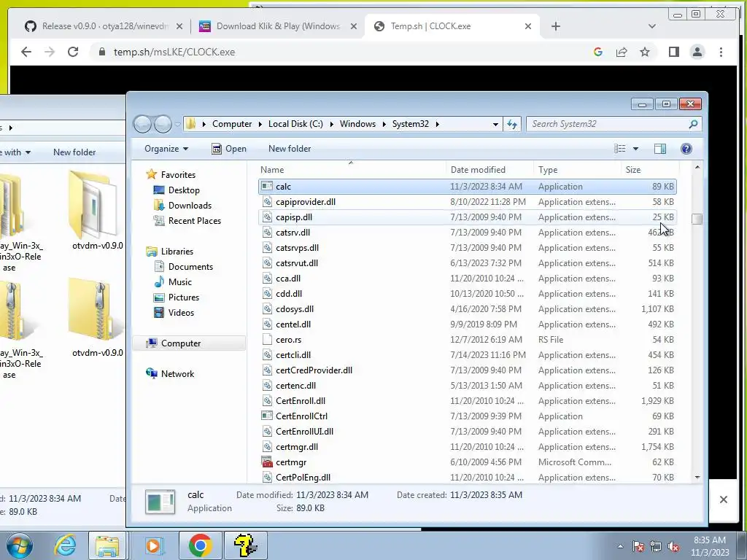Toggle the preview pane icon
The width and height of the screenshot is (747, 560).
[x=659, y=149]
